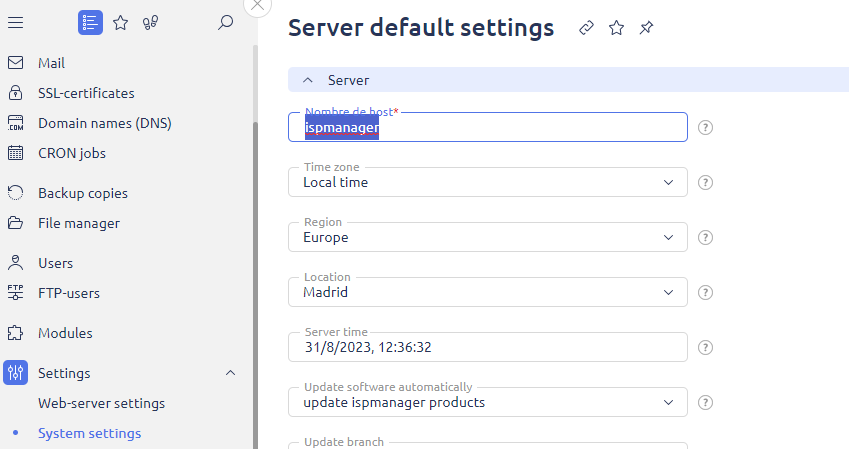Open the sidebar search magnifier
The height and width of the screenshot is (449, 849).
pyautogui.click(x=225, y=23)
